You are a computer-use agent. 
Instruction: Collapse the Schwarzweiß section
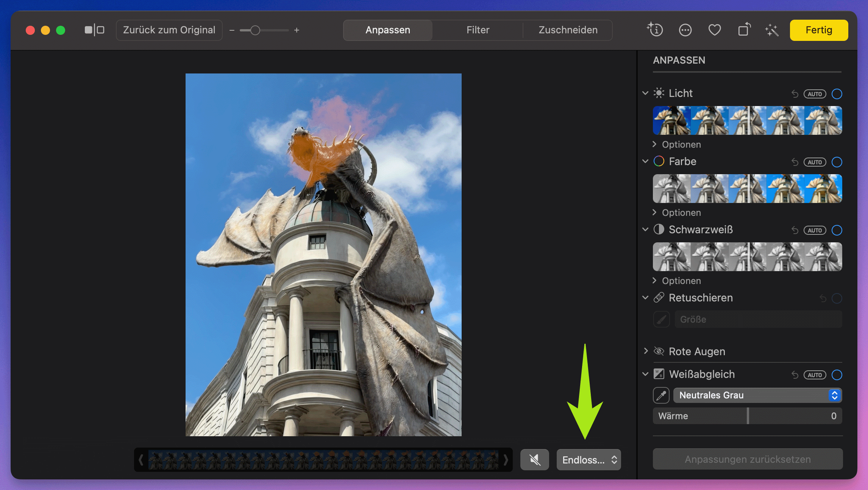tap(645, 229)
